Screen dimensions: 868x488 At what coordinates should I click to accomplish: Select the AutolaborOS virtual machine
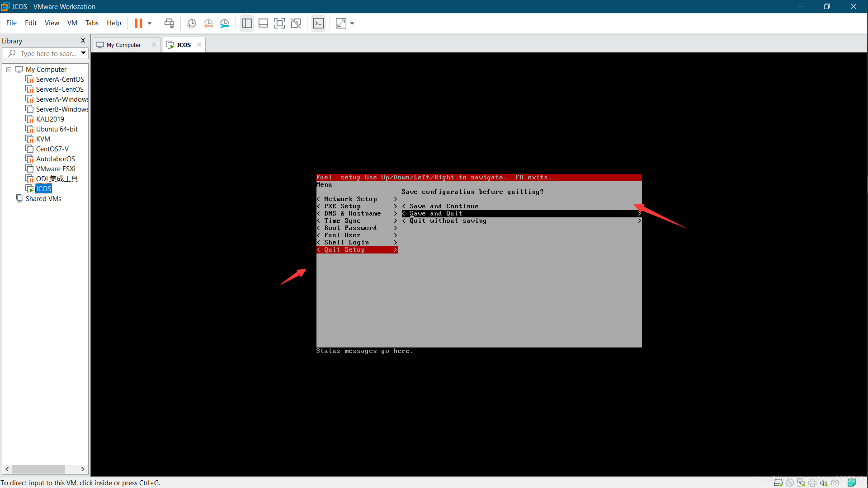[x=55, y=159]
